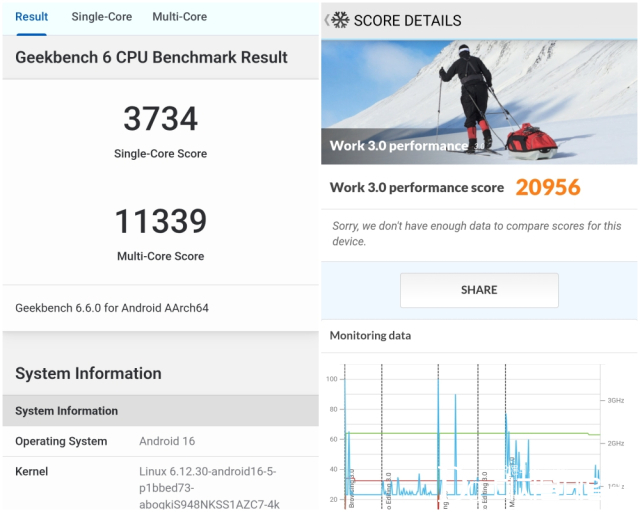Tap the back arrow beside SCORE DETAILS

[x=327, y=20]
